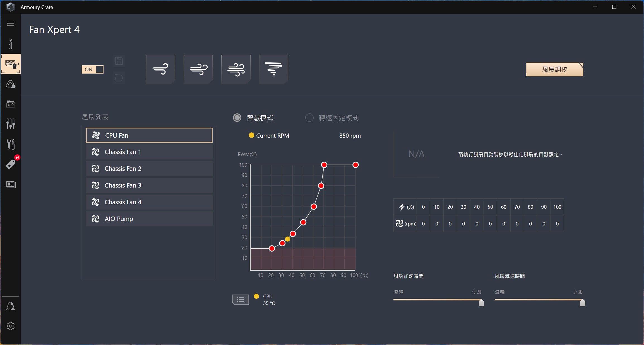Screen dimensions: 644x345
Task: Select Chassis Fan 2 in fan list
Action: tap(149, 169)
